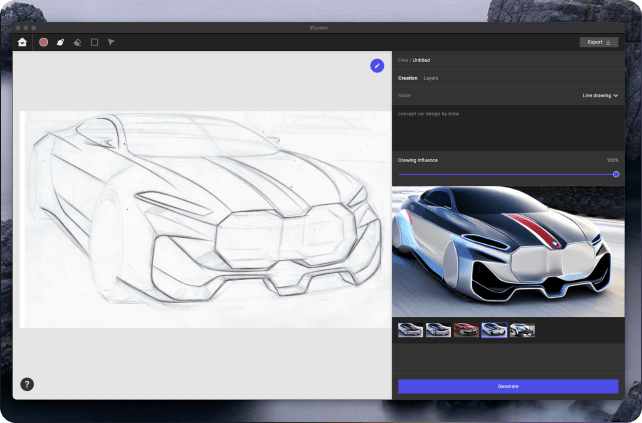Click the home icon in the toolbar
This screenshot has width=642, height=423.
23,42
